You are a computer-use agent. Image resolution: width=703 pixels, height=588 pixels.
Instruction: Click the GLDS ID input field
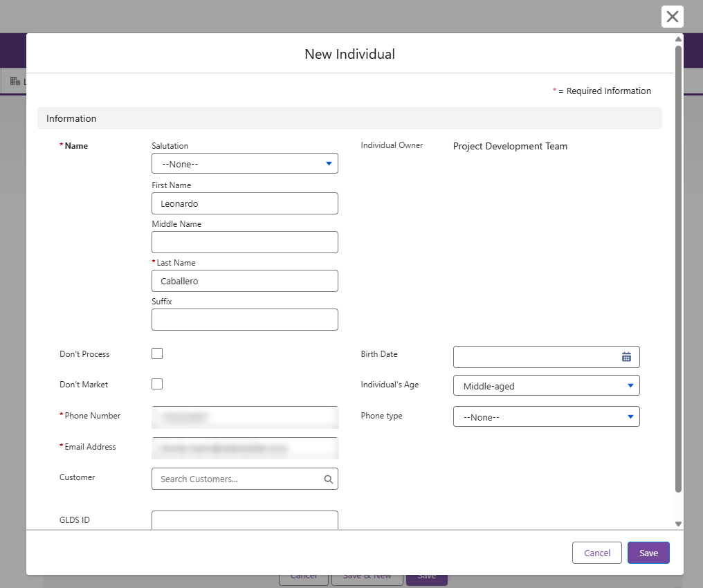245,520
